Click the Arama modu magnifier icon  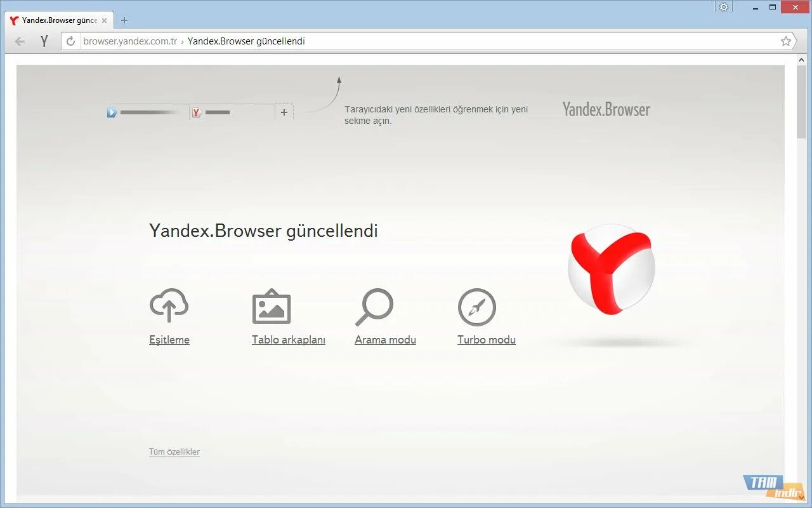point(374,307)
